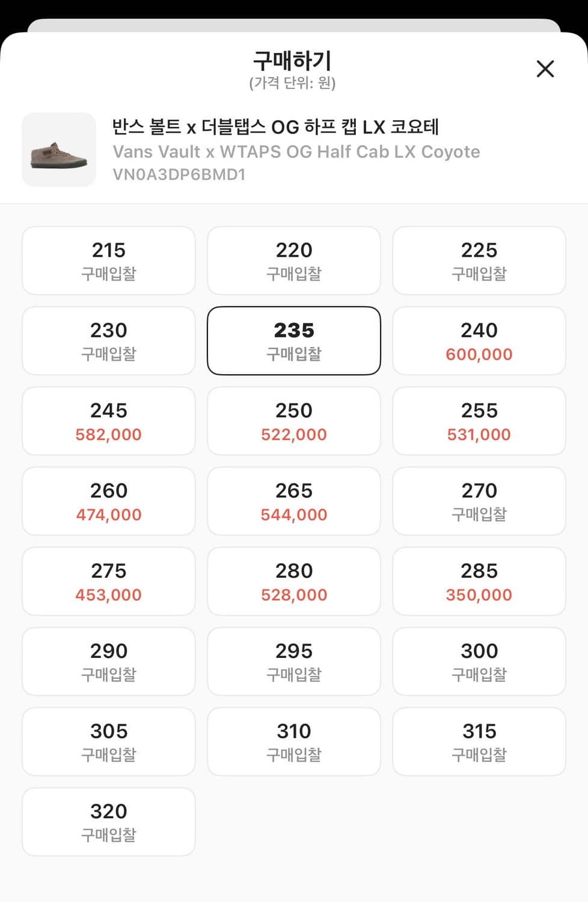Choose size 220 bid option
This screenshot has height=902, width=588.
tap(294, 261)
